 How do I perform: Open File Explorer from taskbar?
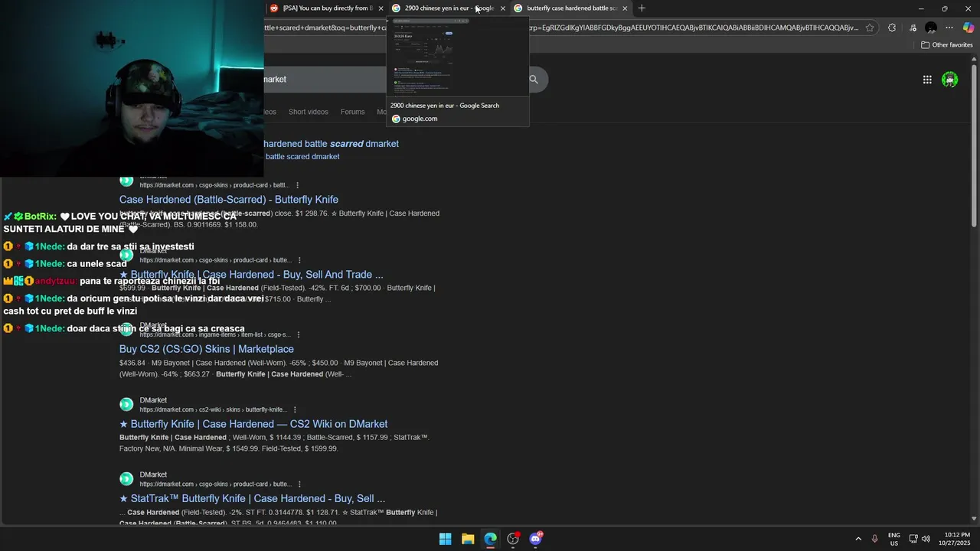(x=468, y=539)
